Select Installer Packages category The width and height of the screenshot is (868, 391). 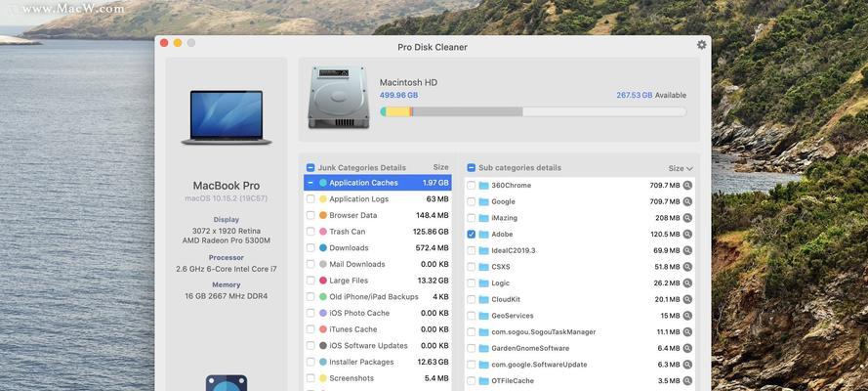(x=378, y=363)
